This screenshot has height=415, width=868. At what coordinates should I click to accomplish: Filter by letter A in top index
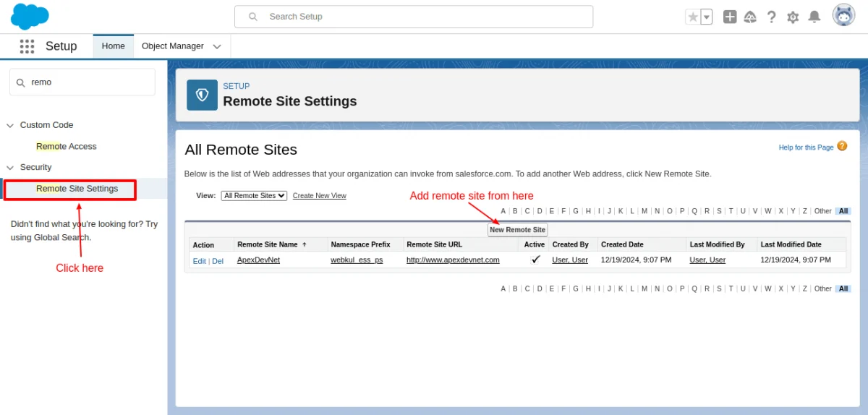tap(503, 211)
